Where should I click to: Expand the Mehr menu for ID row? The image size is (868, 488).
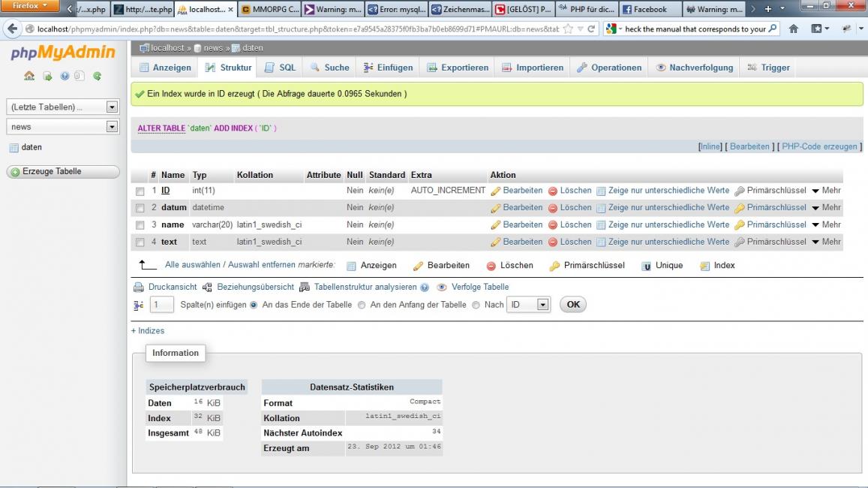pyautogui.click(x=825, y=191)
